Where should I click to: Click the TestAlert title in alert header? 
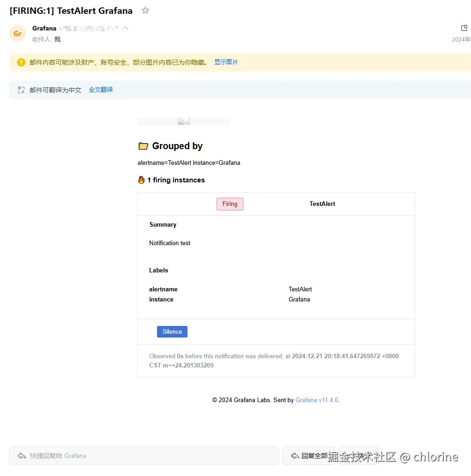(322, 204)
